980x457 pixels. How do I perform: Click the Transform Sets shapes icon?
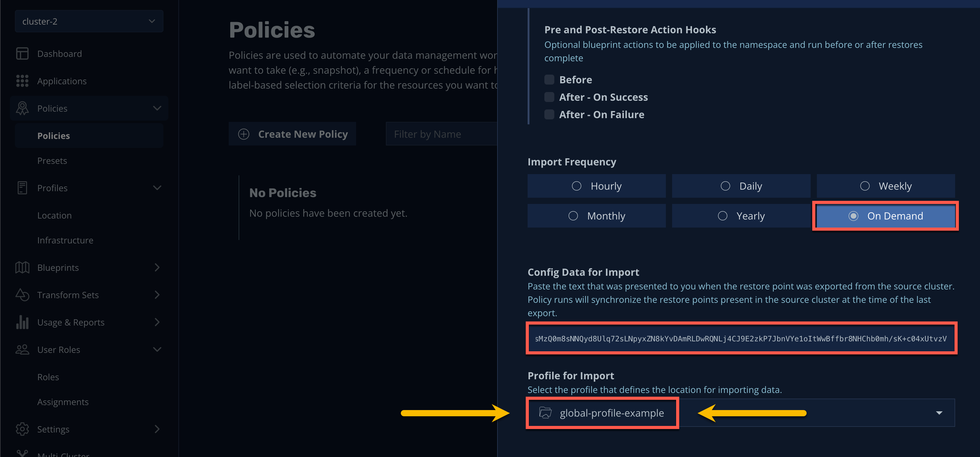[x=22, y=295]
